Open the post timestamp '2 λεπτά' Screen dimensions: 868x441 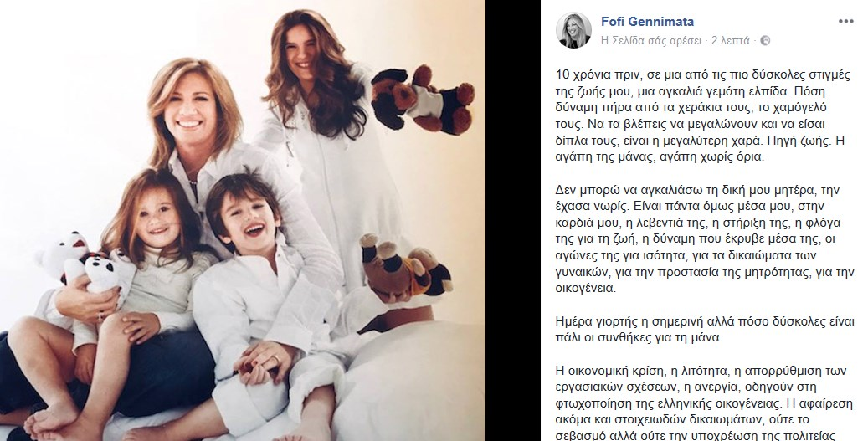click(x=730, y=40)
